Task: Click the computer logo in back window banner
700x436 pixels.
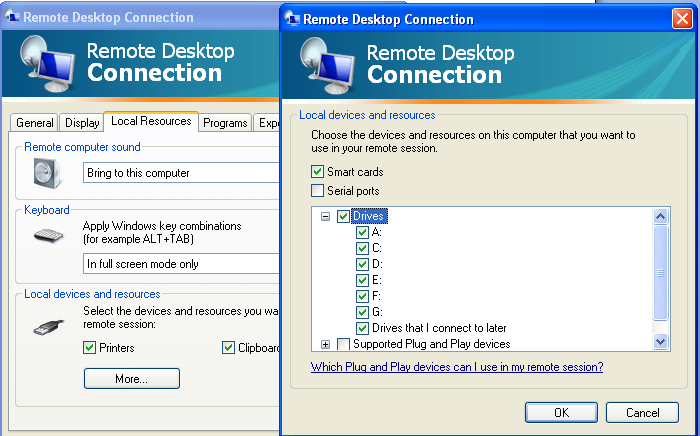Action: coord(47,62)
